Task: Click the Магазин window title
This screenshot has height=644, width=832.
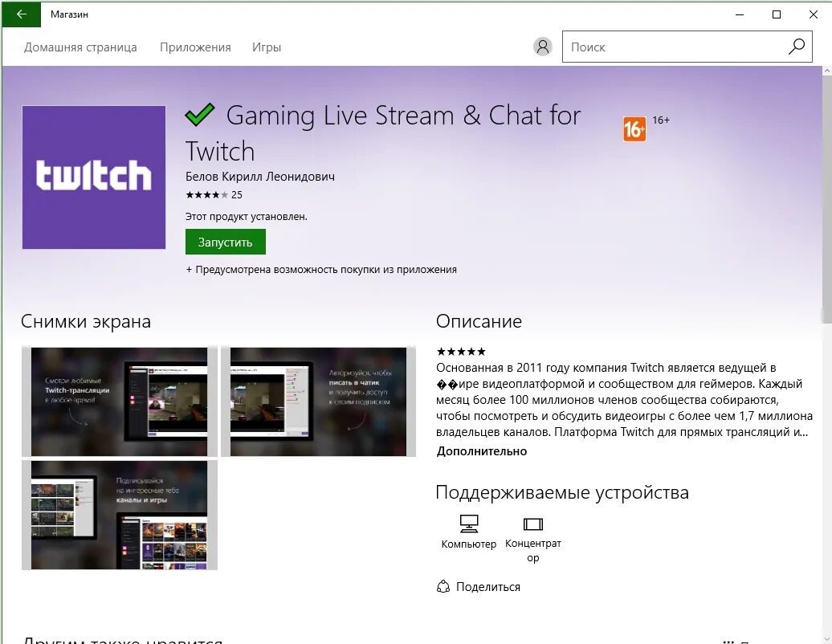Action: [69, 14]
